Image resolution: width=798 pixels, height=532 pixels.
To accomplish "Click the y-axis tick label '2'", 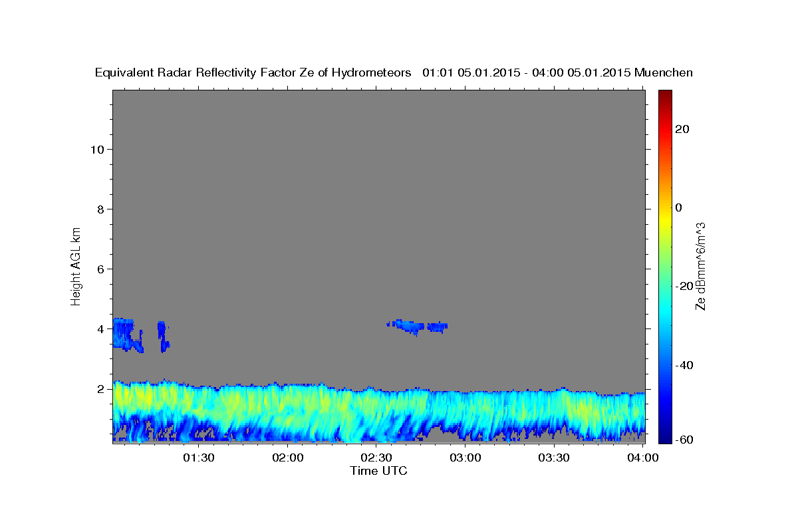I will click(99, 388).
